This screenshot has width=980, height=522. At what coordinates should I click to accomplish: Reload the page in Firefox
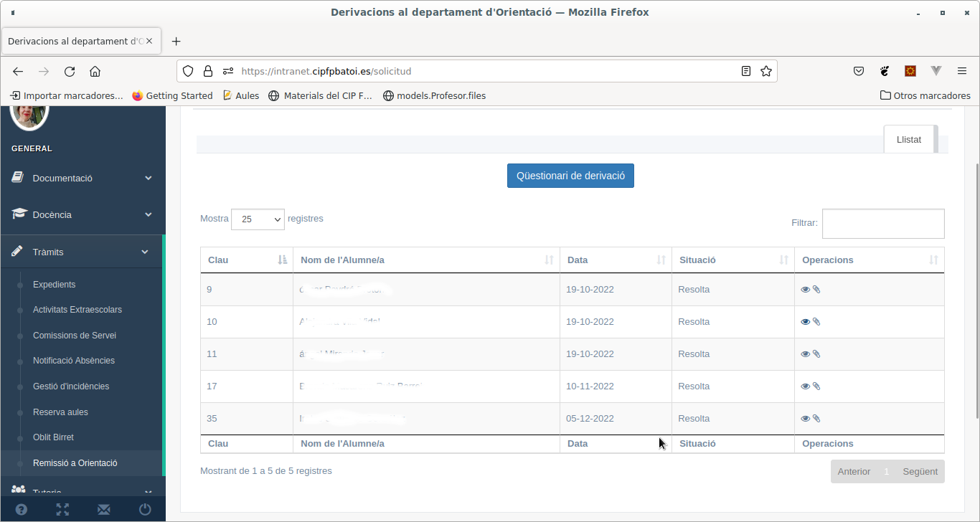click(70, 71)
